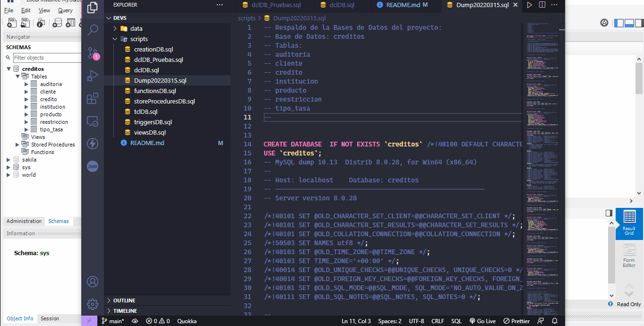Expand the auditoria table entry
The width and height of the screenshot is (644, 326).
coord(26,84)
